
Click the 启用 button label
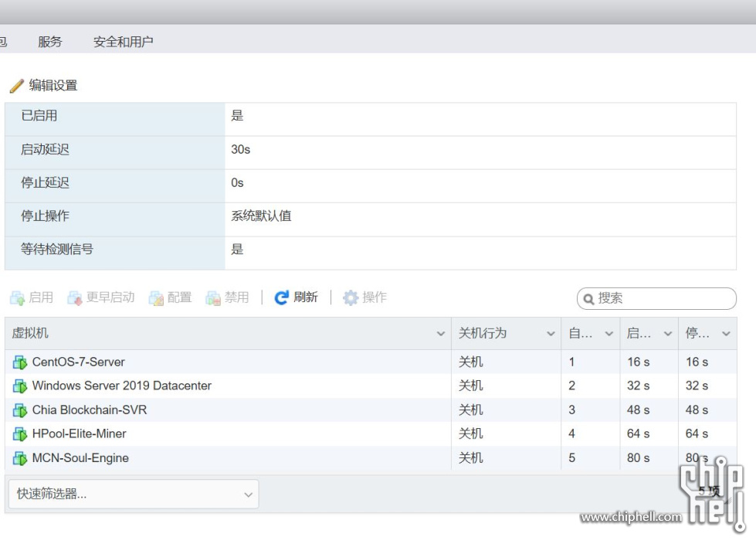click(x=40, y=297)
